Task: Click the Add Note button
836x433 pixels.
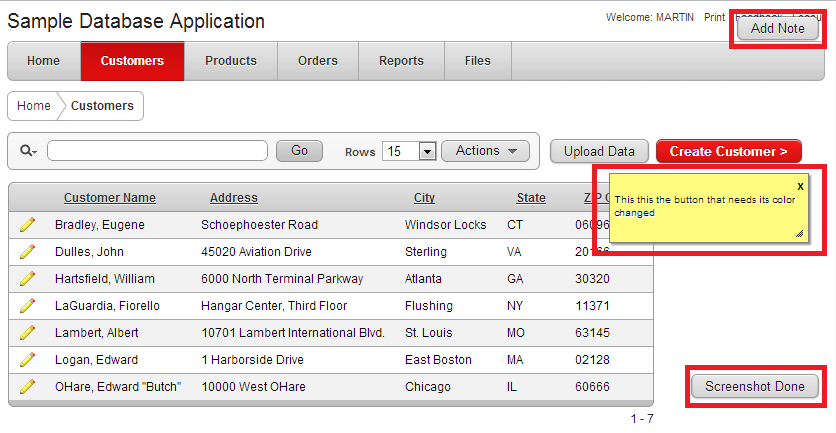Action: pyautogui.click(x=777, y=29)
